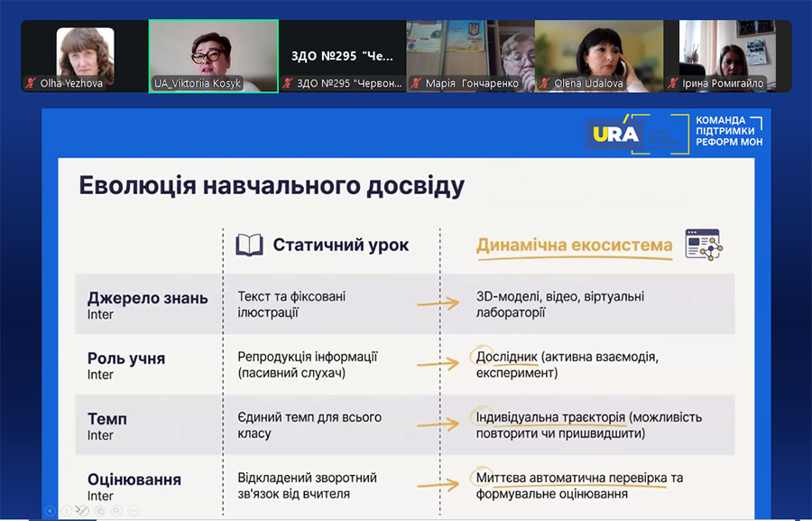Screen dimensions: 812x521
Task: Open the more options ellipsis in slideshow controls
Action: click(x=133, y=511)
